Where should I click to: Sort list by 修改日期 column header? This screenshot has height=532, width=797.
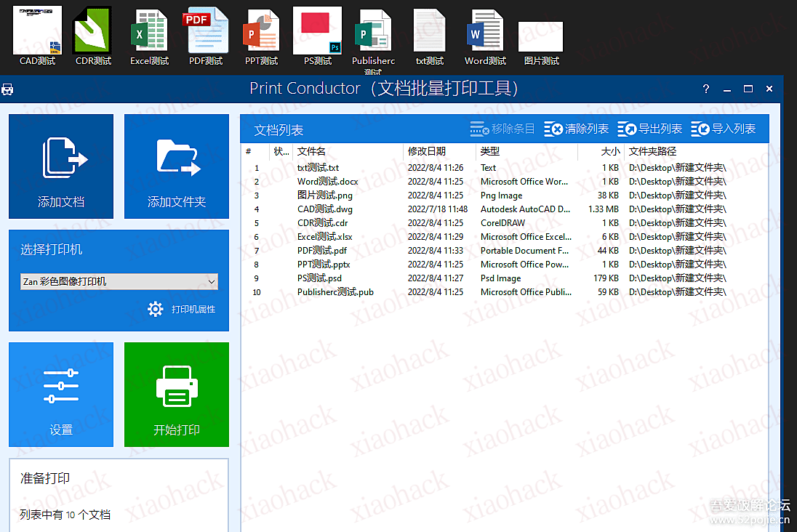[426, 151]
